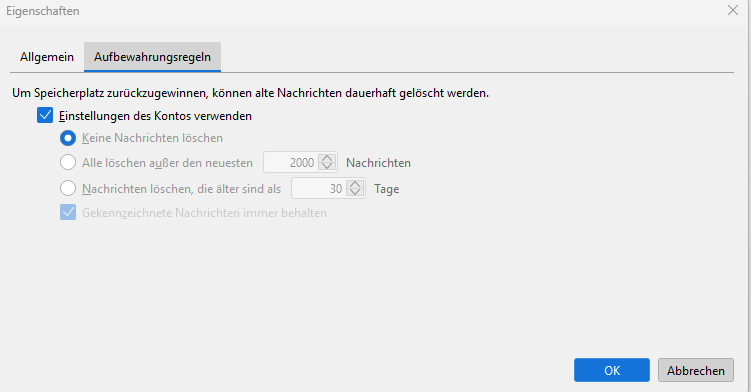
Task: Choose the Alle löschen außer den neuesten radio button
Action: tap(68, 162)
